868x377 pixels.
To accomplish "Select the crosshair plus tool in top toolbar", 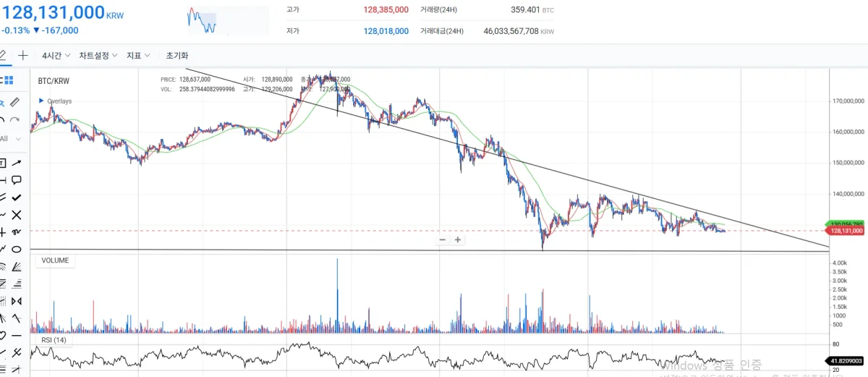I will [x=23, y=55].
